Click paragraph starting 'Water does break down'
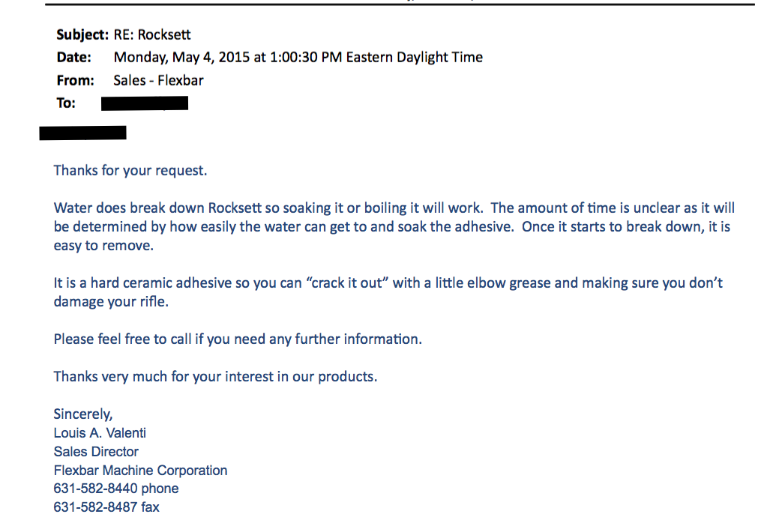This screenshot has width=758, height=532. click(x=394, y=226)
